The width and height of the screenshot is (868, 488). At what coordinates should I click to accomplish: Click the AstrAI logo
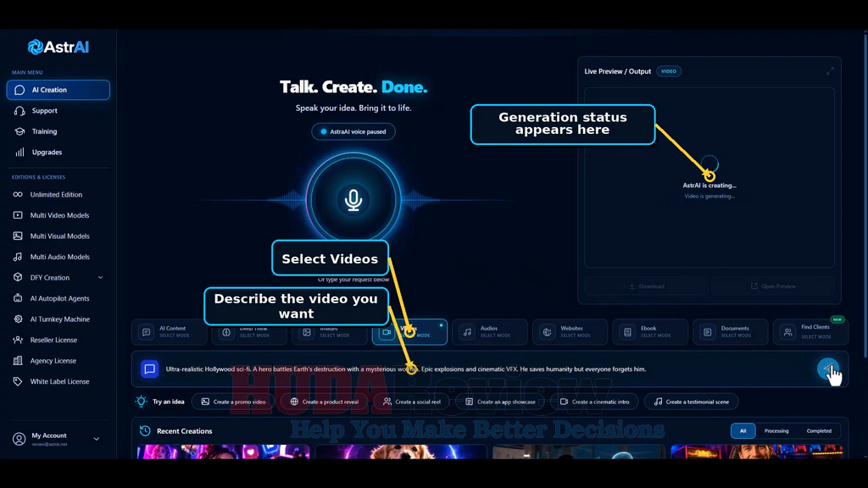coord(58,47)
